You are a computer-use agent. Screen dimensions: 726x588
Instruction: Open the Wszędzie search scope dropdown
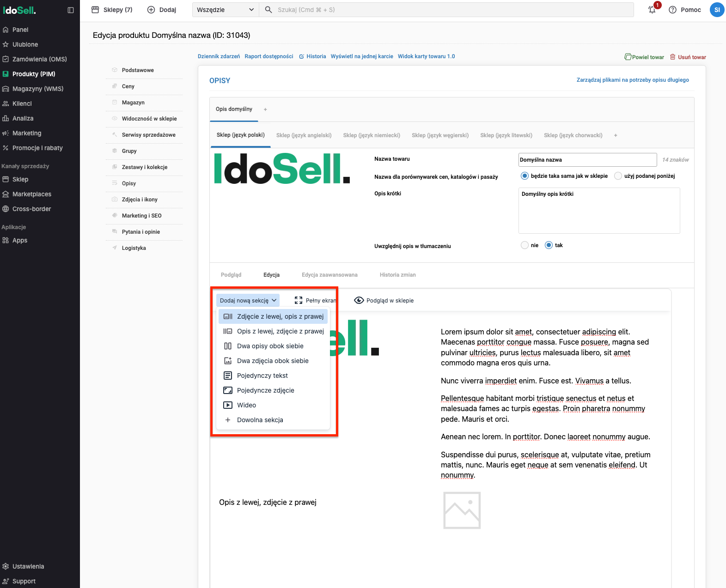pyautogui.click(x=226, y=10)
